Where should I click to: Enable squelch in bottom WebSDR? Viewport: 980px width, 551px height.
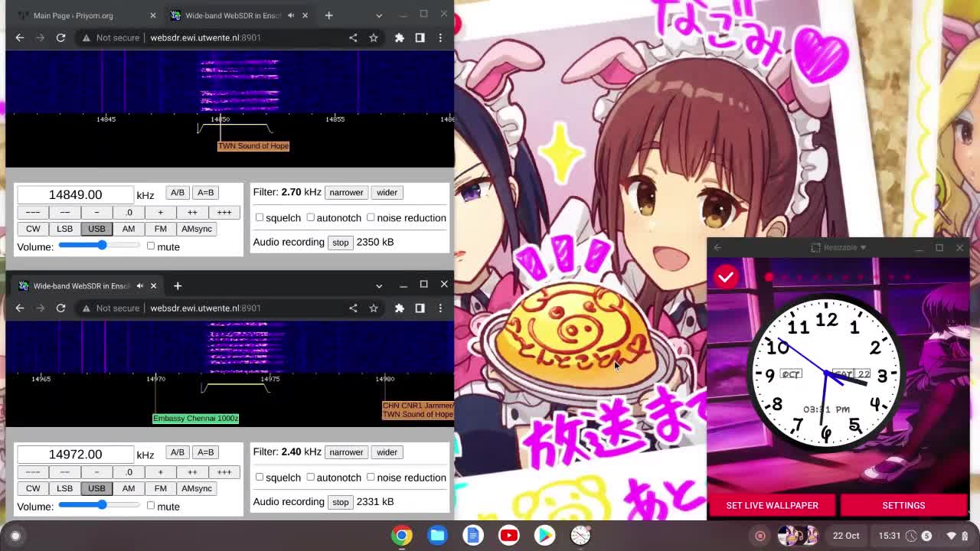click(260, 477)
